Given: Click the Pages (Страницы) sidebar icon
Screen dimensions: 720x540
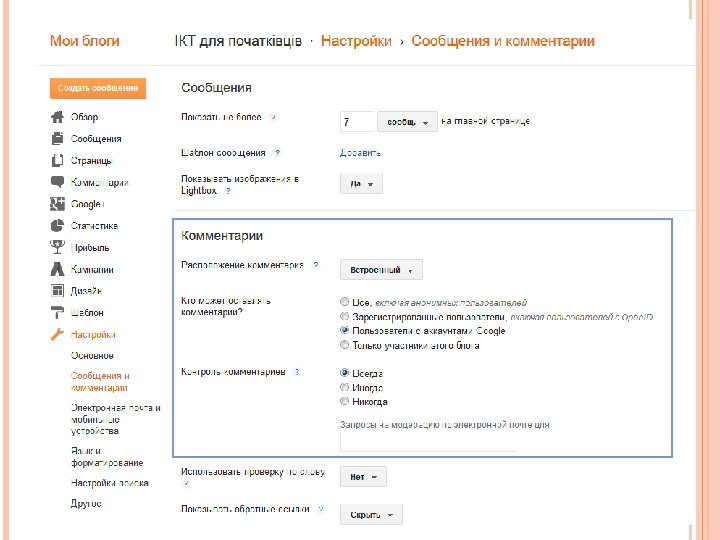Looking at the screenshot, I should pos(57,160).
